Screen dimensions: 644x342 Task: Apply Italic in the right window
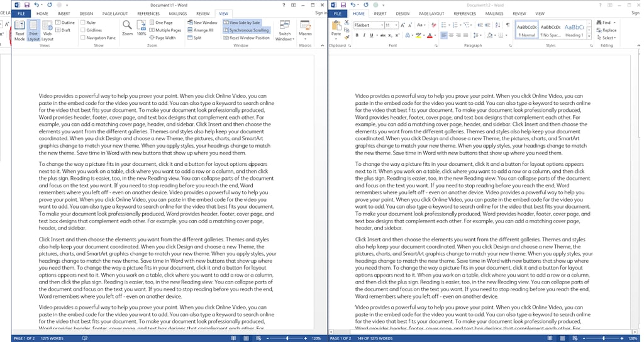[364, 36]
